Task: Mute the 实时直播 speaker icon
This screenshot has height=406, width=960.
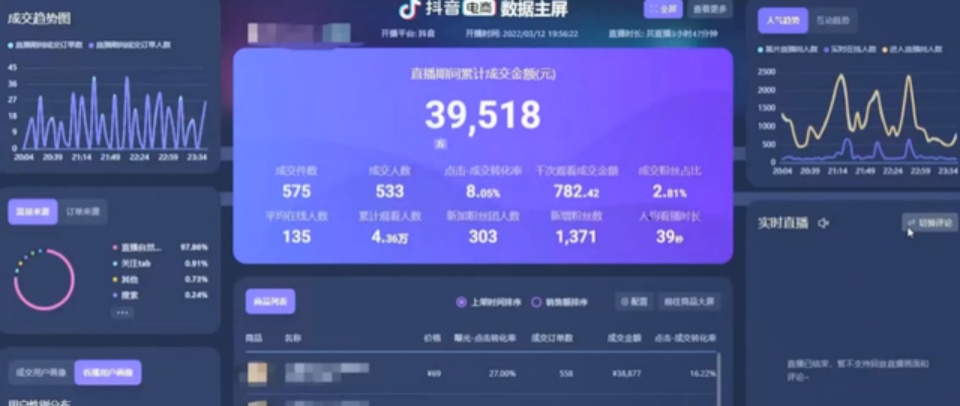Action: point(823,224)
